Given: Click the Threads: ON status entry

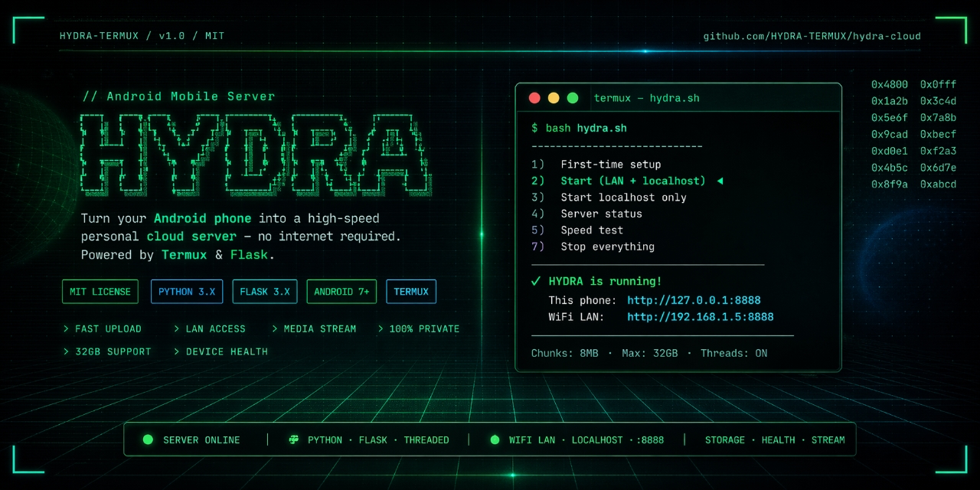Looking at the screenshot, I should tap(733, 353).
